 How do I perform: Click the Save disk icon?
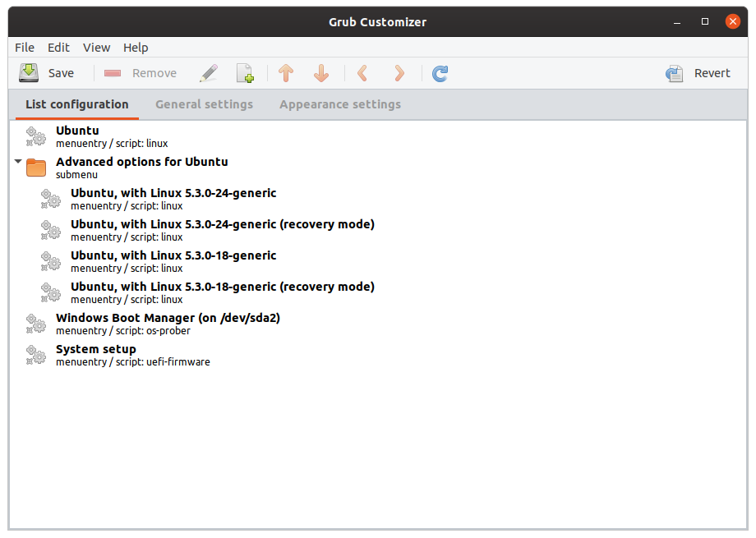pyautogui.click(x=29, y=73)
